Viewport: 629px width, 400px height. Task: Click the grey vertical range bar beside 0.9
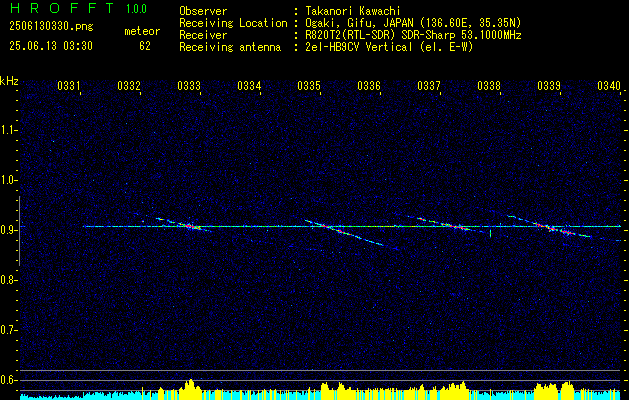pyautogui.click(x=19, y=231)
